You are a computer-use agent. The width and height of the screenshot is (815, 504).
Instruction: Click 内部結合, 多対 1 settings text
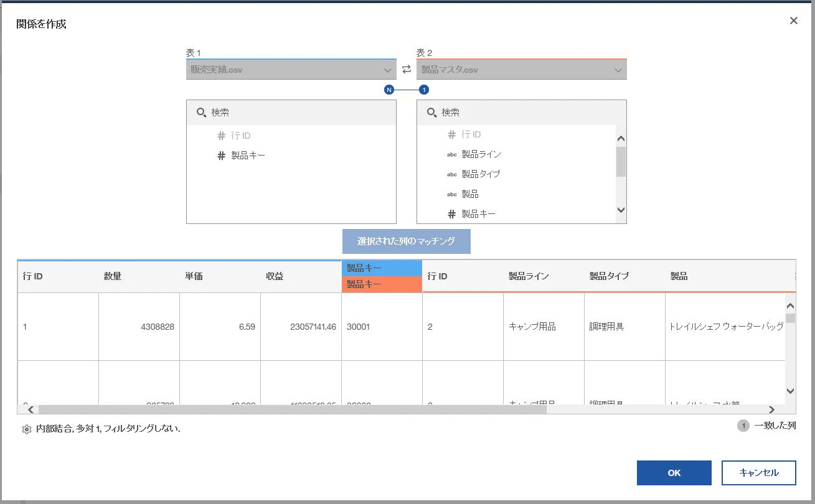tap(108, 429)
